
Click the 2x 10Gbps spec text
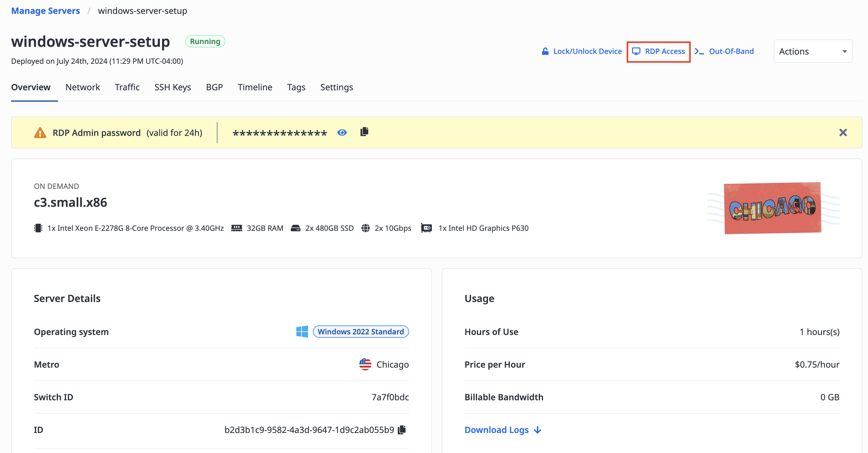point(393,228)
